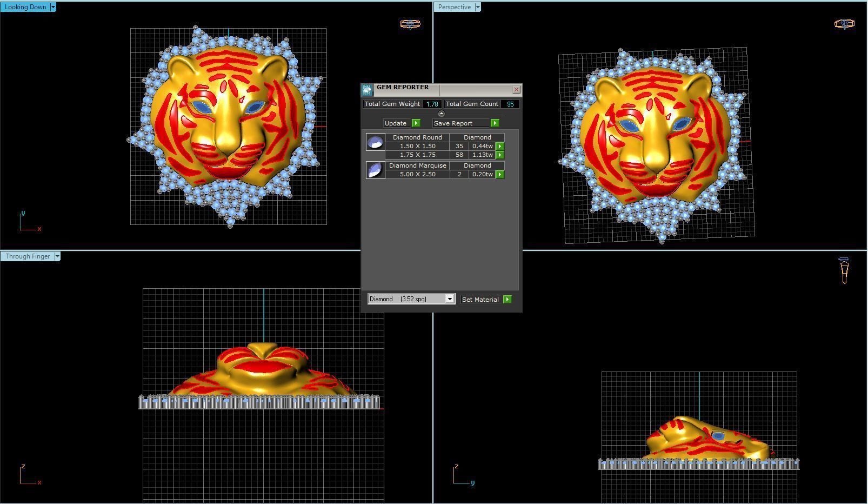Select the 1.75 X 1.75 size cell
The image size is (868, 504).
[x=417, y=155]
